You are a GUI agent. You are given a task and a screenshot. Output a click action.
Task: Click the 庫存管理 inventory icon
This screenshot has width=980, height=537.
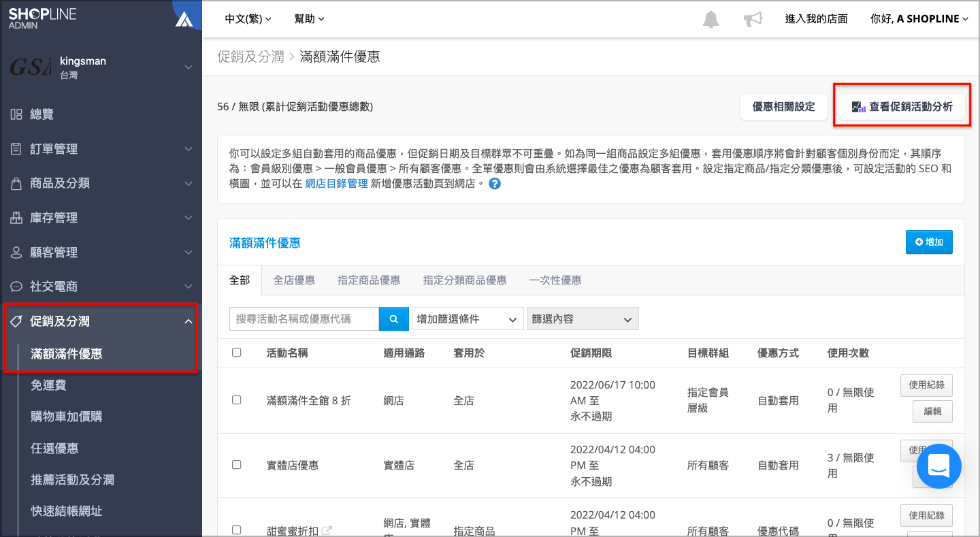click(x=16, y=218)
